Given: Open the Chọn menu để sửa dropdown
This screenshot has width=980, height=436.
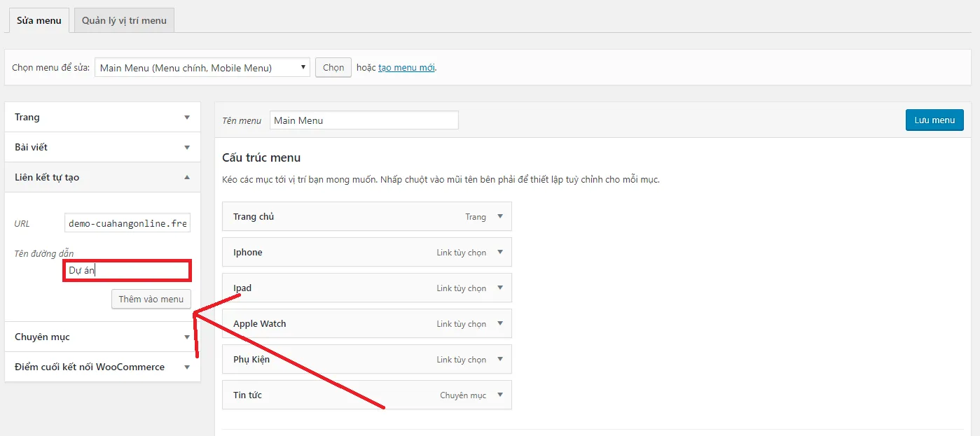Looking at the screenshot, I should pyautogui.click(x=202, y=68).
